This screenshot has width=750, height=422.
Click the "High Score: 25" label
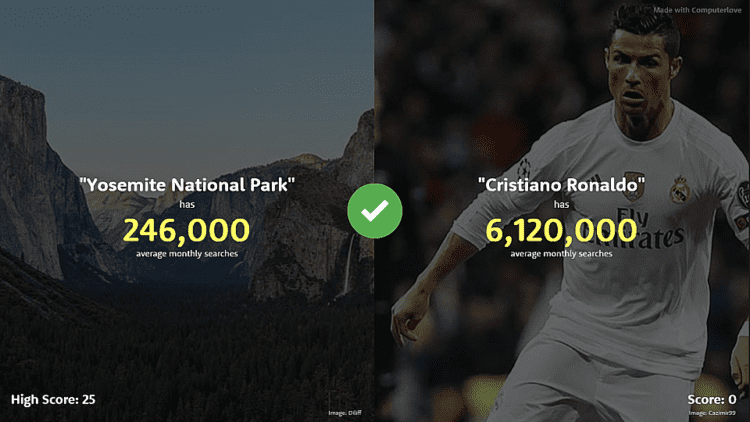click(x=53, y=400)
